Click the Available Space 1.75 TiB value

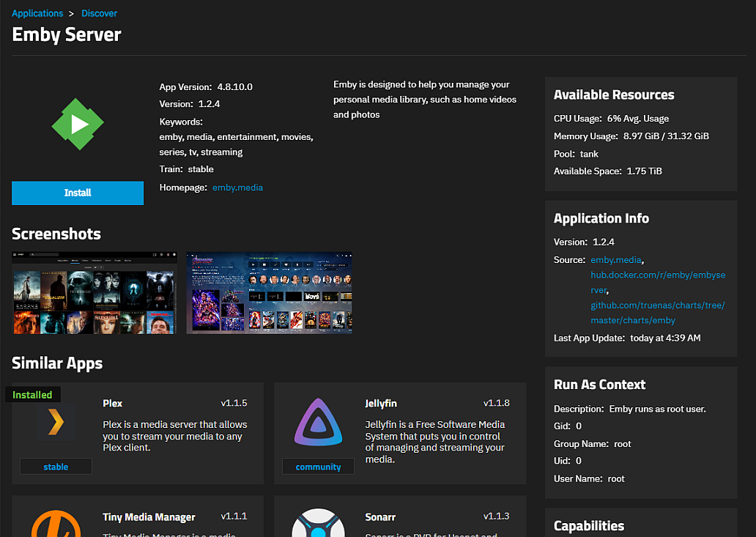tap(644, 171)
